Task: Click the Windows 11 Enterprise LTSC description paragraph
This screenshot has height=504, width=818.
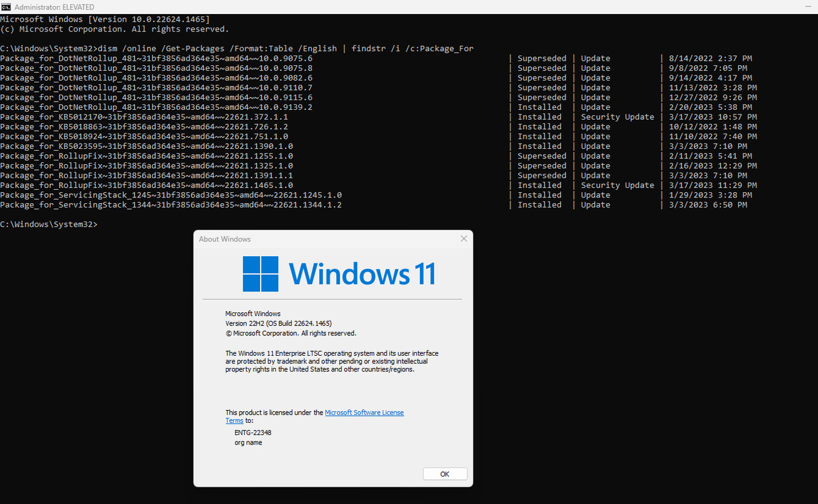Action: click(332, 361)
